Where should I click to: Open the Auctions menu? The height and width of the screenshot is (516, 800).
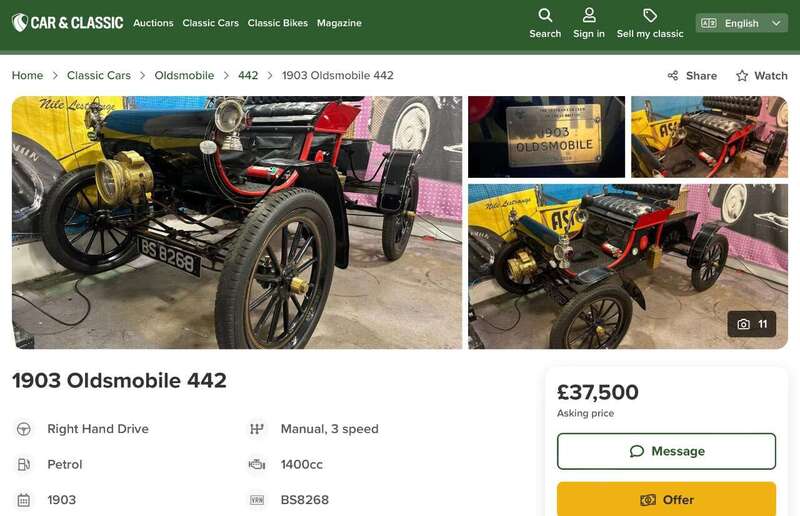pos(153,23)
